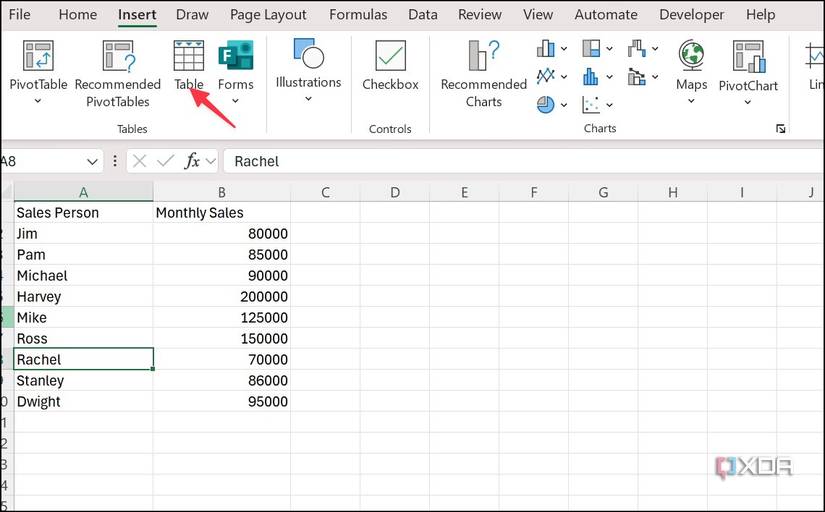Click the formula bar cancel X
The height and width of the screenshot is (512, 825).
pyautogui.click(x=139, y=161)
